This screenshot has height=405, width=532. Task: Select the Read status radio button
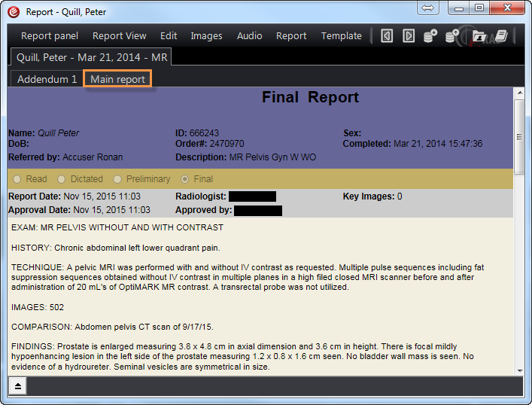[17, 179]
